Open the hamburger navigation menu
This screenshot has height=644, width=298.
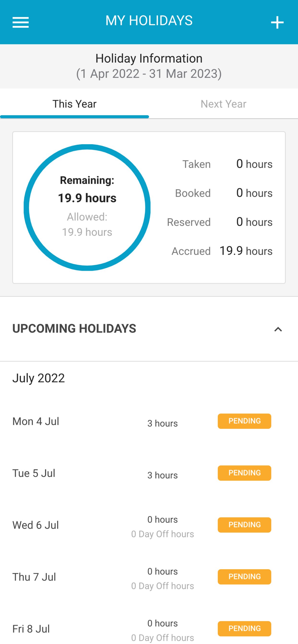pos(21,23)
